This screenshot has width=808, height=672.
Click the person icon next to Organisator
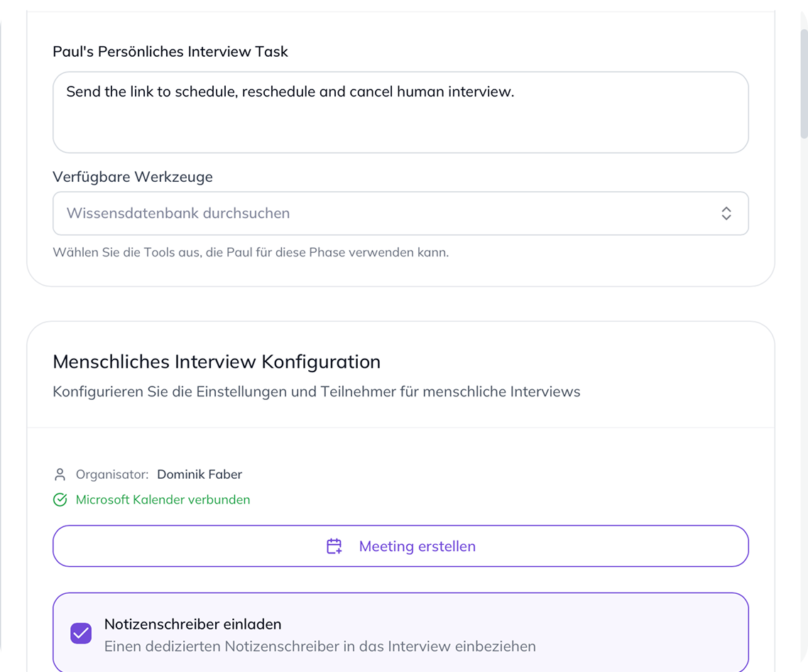[60, 475]
